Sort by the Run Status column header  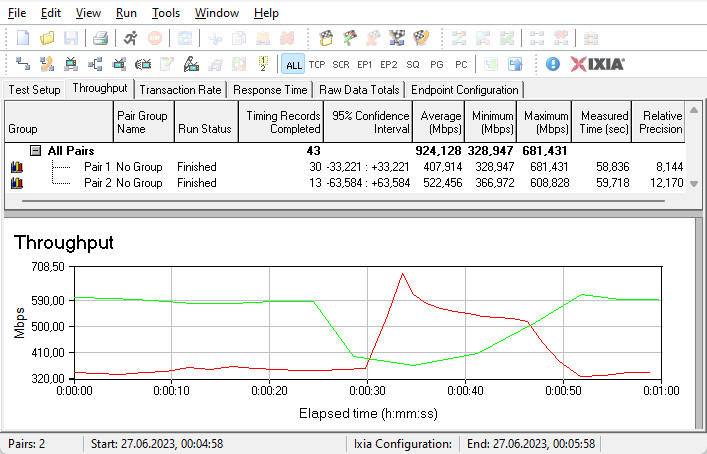point(206,122)
